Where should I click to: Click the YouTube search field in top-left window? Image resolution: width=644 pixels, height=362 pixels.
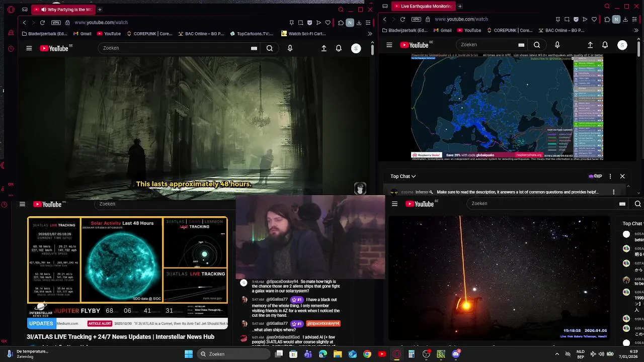pos(174,48)
